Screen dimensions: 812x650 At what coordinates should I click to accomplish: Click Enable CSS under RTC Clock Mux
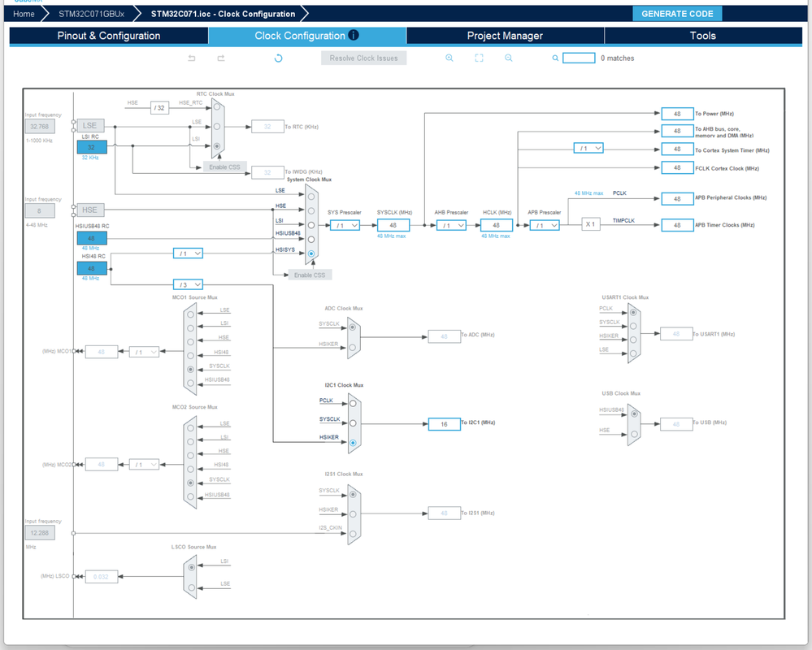[225, 167]
